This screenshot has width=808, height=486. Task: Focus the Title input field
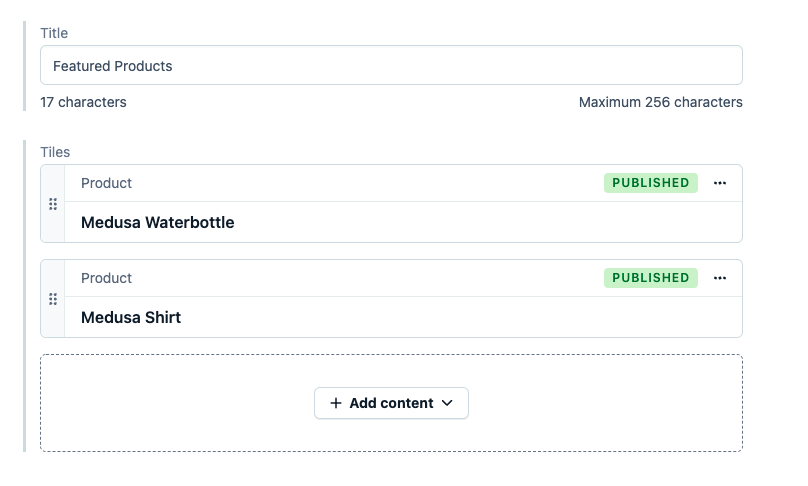391,65
